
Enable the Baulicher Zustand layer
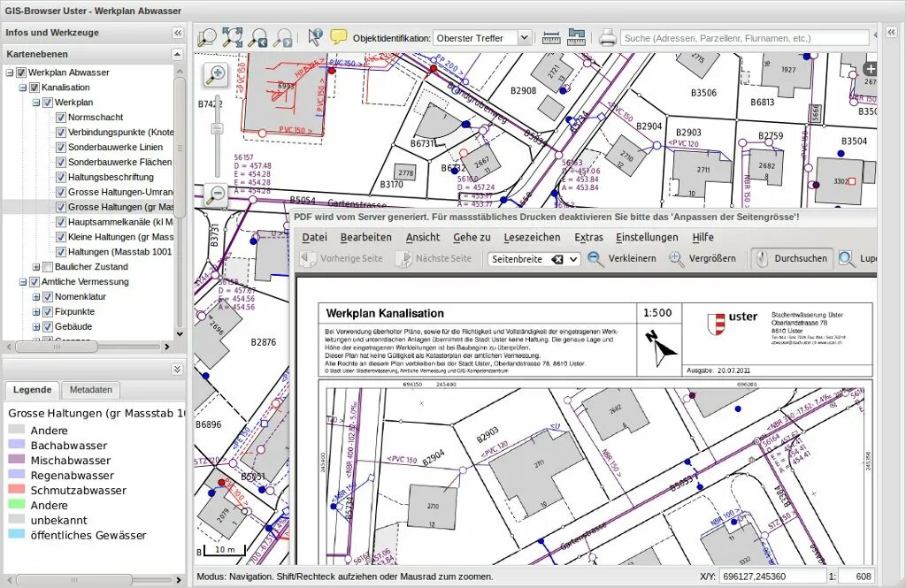(48, 267)
